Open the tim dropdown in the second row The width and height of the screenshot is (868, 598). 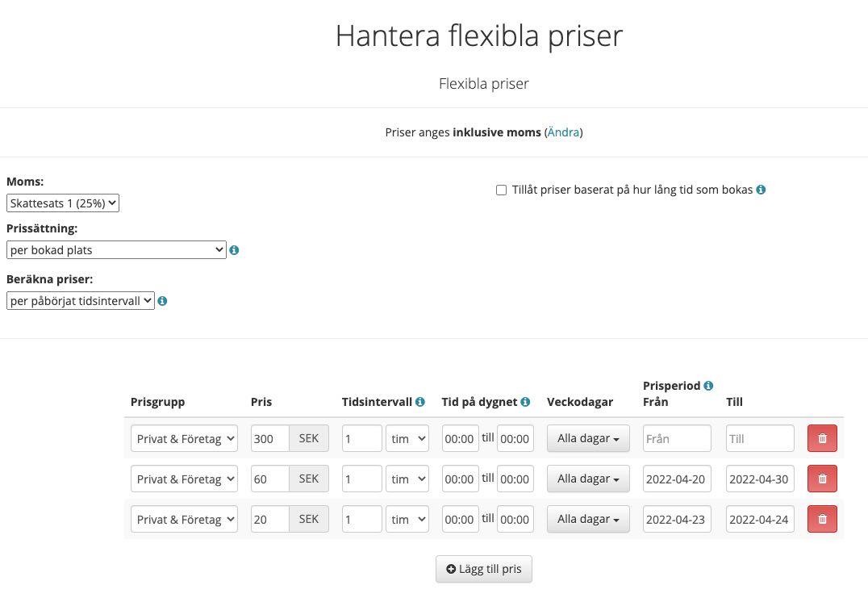pos(407,479)
